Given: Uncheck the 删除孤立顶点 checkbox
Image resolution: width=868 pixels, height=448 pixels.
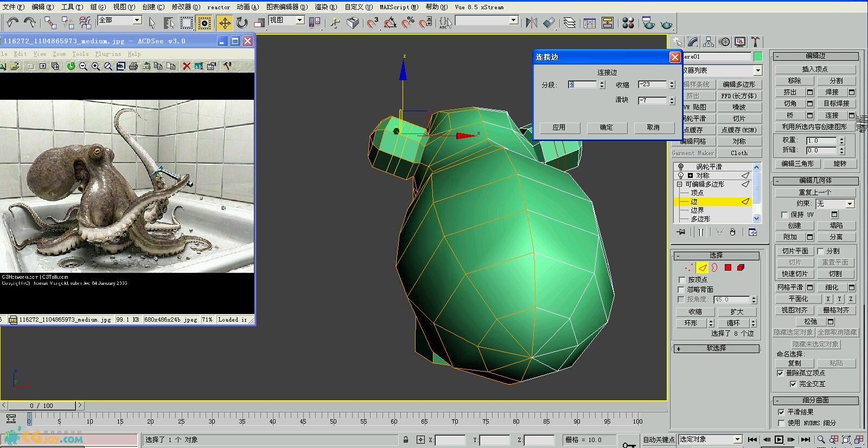Looking at the screenshot, I should click(780, 373).
